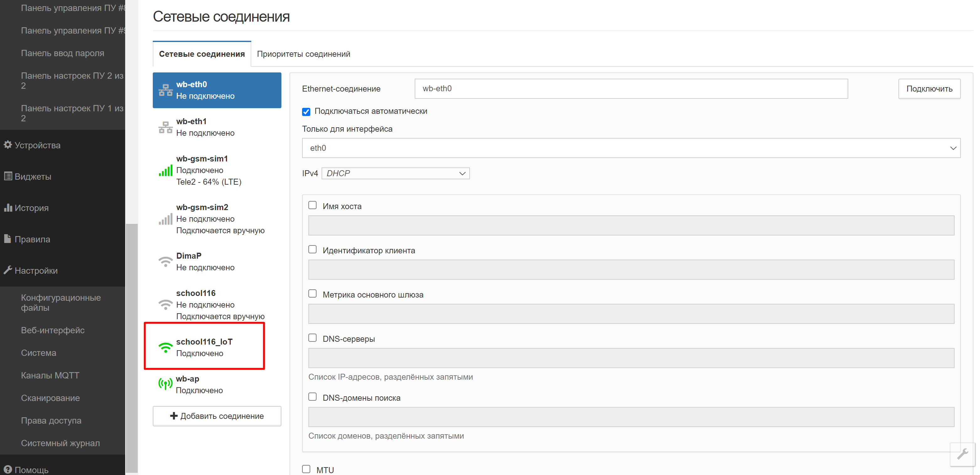The image size is (980, 475).
Task: Switch to Приоритеты соединений tab
Action: tap(303, 54)
